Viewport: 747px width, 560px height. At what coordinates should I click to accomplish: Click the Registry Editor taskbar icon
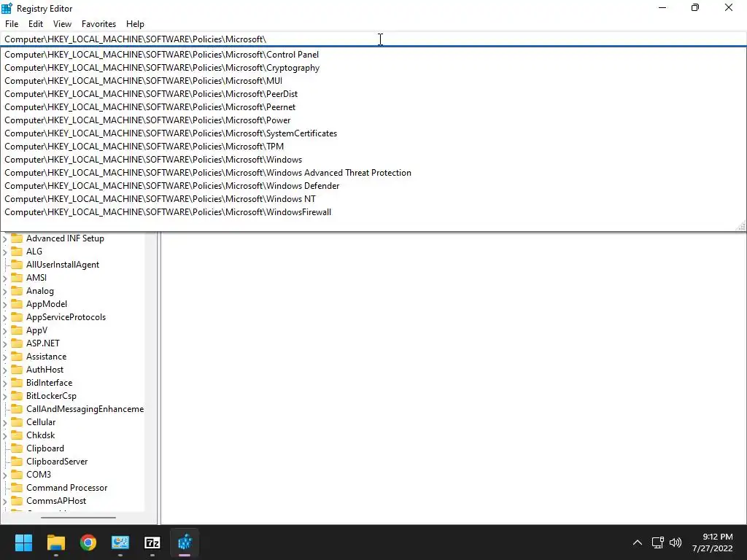coord(185,542)
